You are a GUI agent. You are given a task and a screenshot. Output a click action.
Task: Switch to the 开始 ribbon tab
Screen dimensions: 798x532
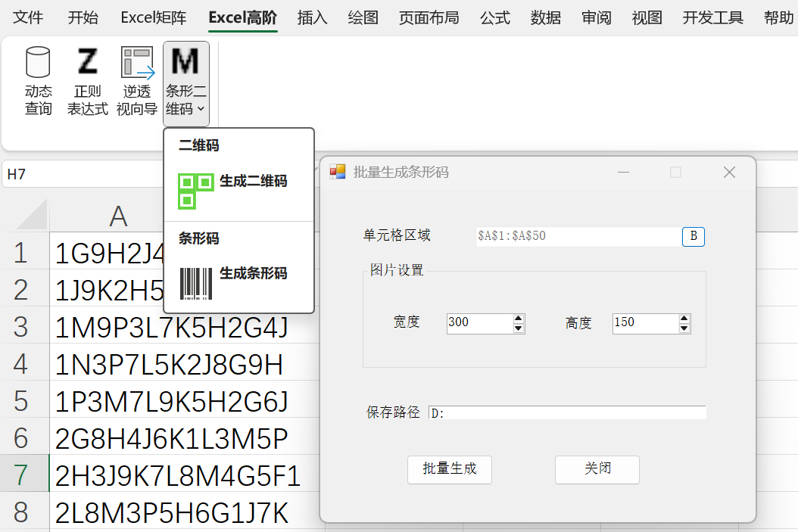(83, 18)
